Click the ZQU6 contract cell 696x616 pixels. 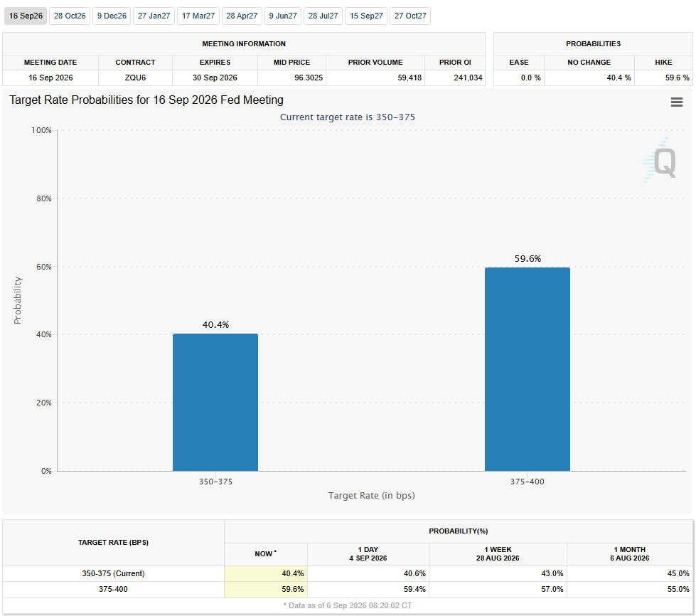[x=135, y=78]
